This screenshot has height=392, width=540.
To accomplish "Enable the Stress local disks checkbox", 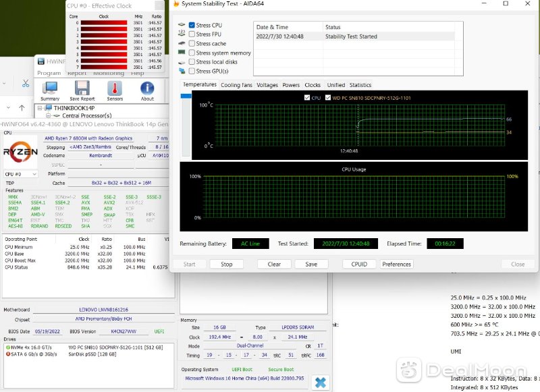I will pyautogui.click(x=192, y=62).
